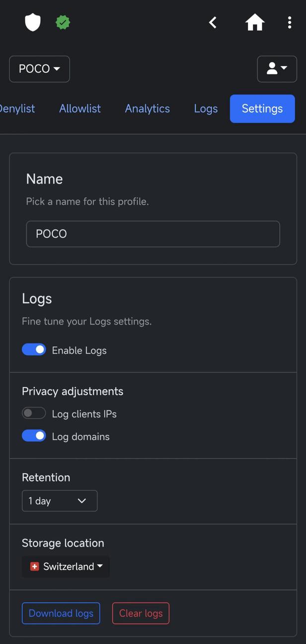View the Logs tab
Screen dimensions: 306x644
coord(206,108)
